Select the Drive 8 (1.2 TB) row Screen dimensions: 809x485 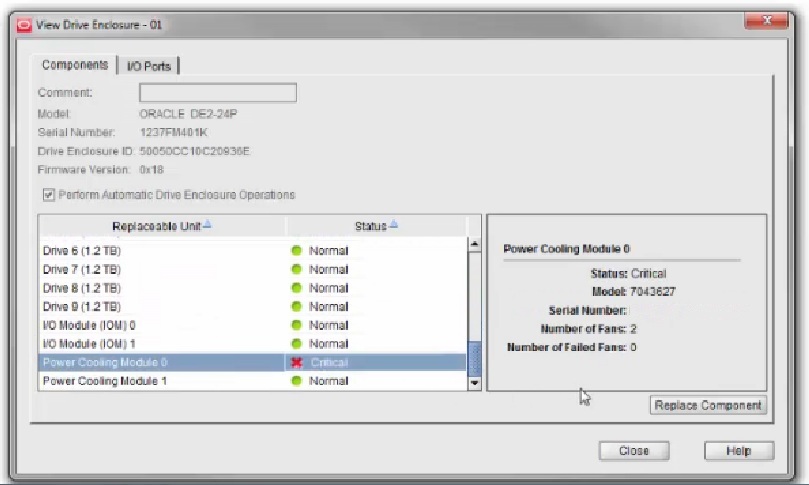(x=160, y=288)
